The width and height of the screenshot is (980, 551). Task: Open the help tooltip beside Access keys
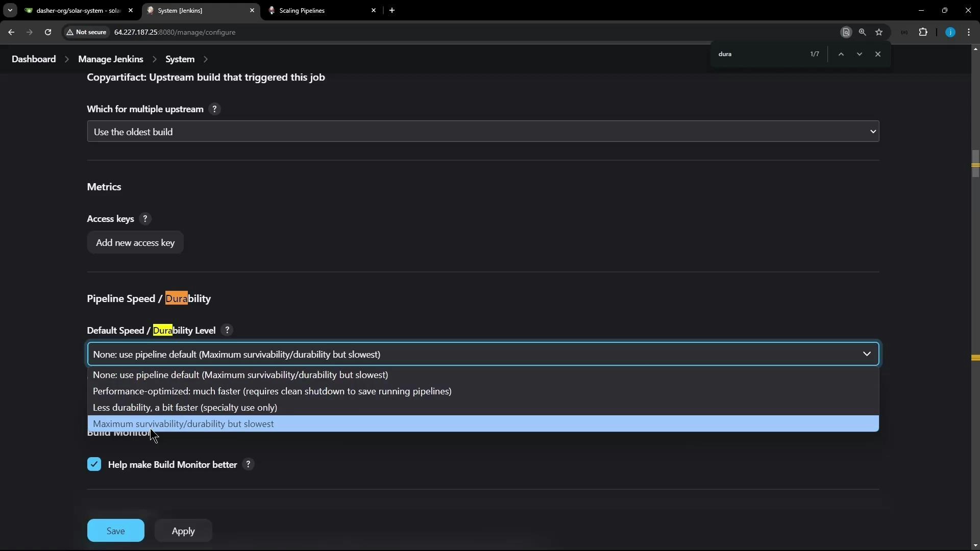pyautogui.click(x=145, y=218)
